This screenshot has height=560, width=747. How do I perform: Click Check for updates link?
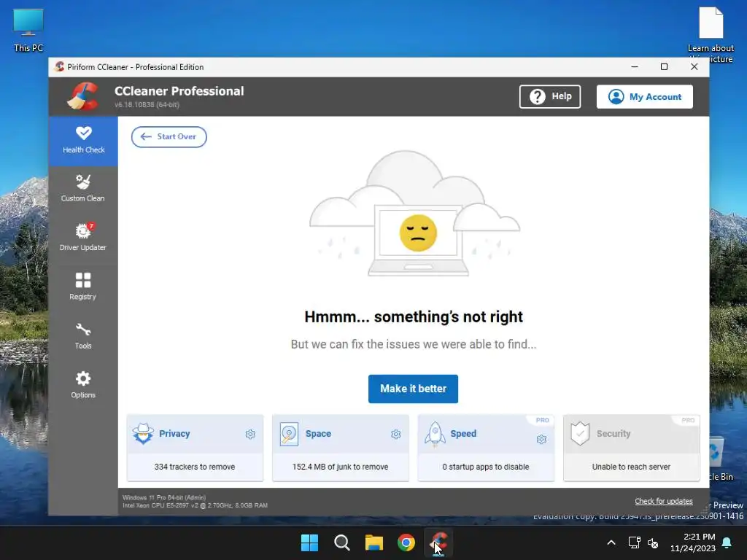click(664, 501)
